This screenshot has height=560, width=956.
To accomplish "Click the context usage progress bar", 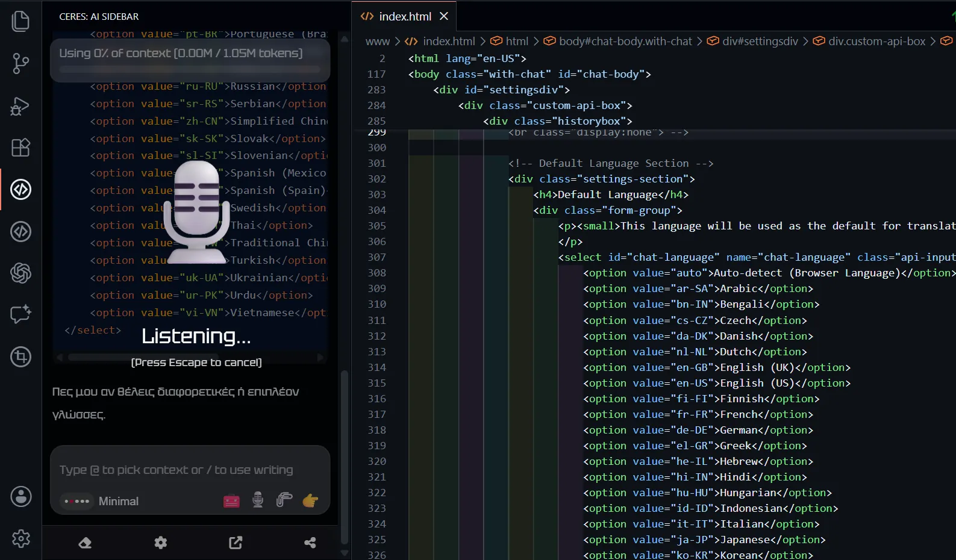I will 190,69.
